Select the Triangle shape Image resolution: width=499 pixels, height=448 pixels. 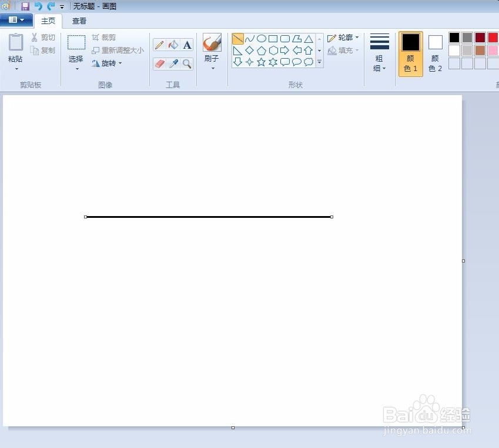tap(309, 39)
